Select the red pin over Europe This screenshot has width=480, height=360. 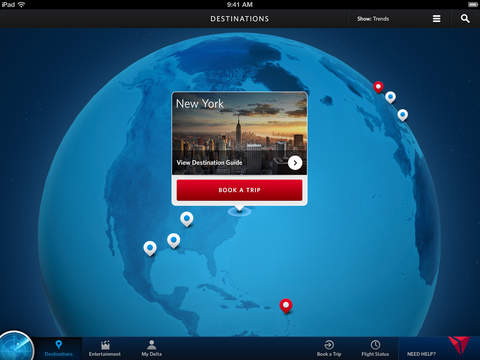(378, 87)
